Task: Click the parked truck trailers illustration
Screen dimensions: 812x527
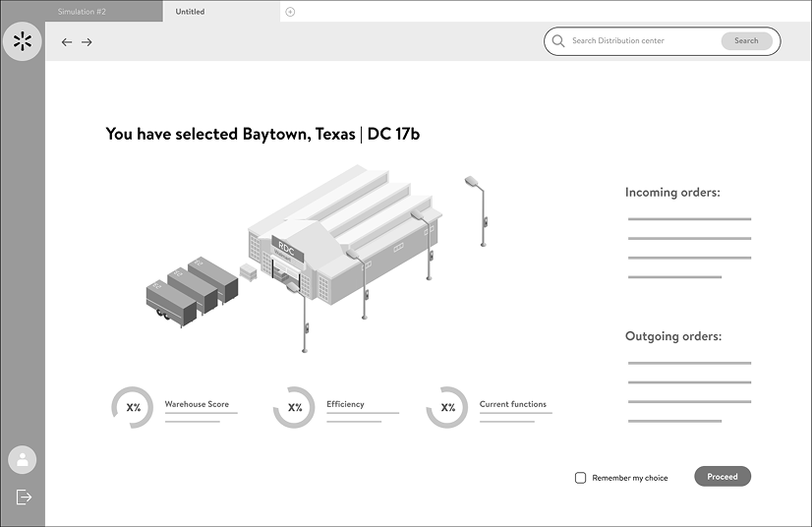Action: point(192,292)
